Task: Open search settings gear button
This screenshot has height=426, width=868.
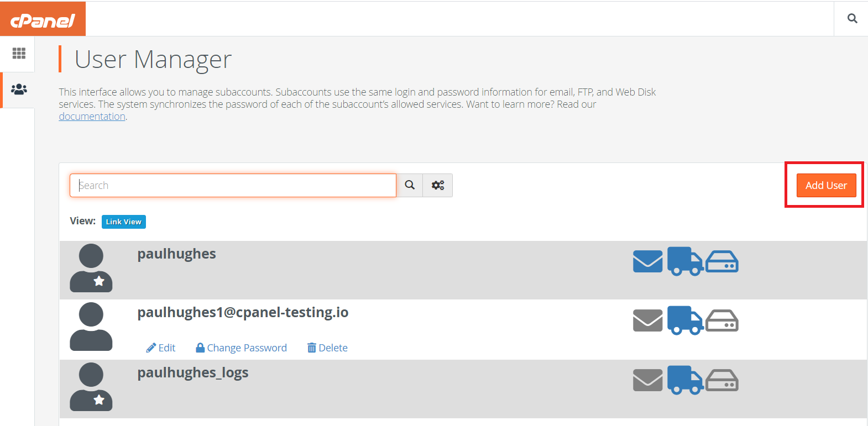Action: (x=438, y=185)
